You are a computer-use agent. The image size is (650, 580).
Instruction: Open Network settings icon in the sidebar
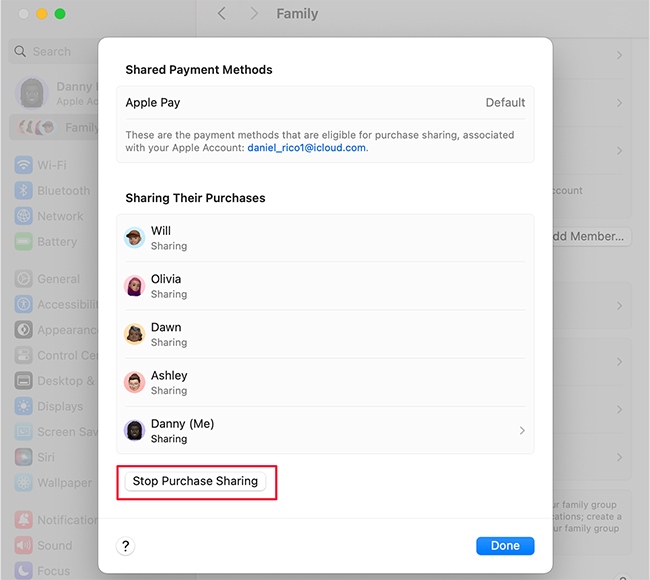click(24, 216)
